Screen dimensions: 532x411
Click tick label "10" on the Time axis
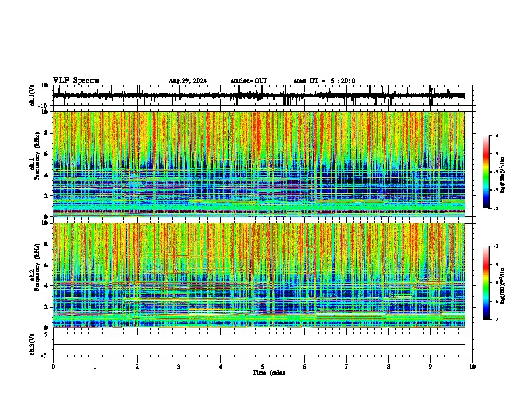472,367
